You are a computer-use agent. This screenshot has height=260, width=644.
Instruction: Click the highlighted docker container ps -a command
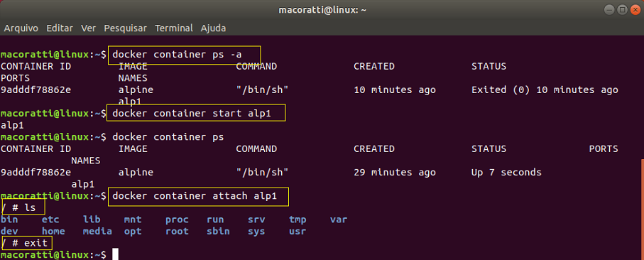[x=185, y=55]
